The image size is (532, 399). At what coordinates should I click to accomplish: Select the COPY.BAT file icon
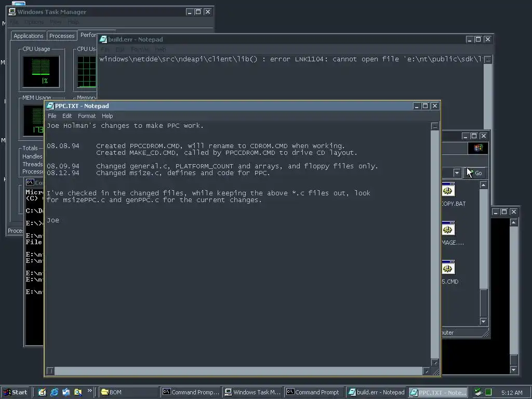[448, 190]
